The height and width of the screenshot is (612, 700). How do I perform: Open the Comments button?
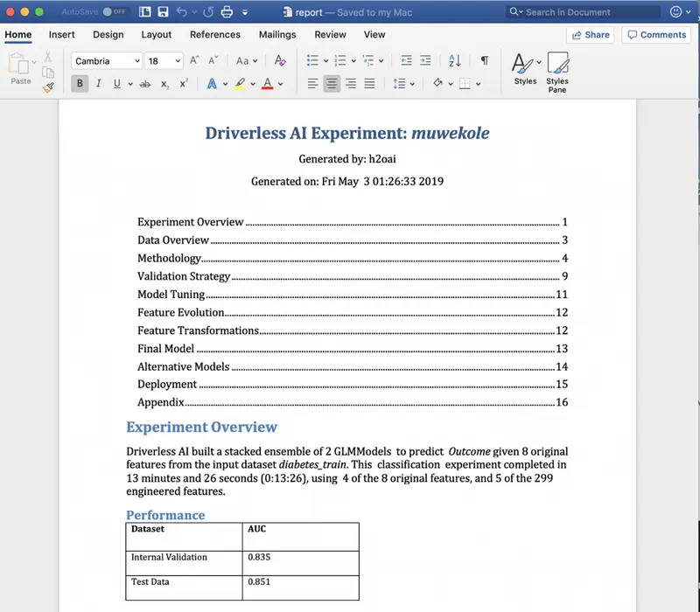coord(657,35)
